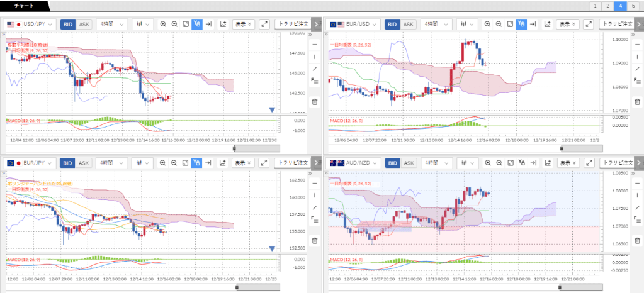Switch EUR/JPY chart to BID price

68,163
